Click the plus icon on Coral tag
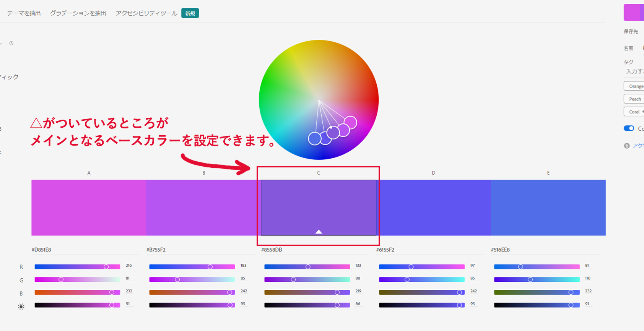Image resolution: width=644 pixels, height=331 pixels. (x=642, y=112)
